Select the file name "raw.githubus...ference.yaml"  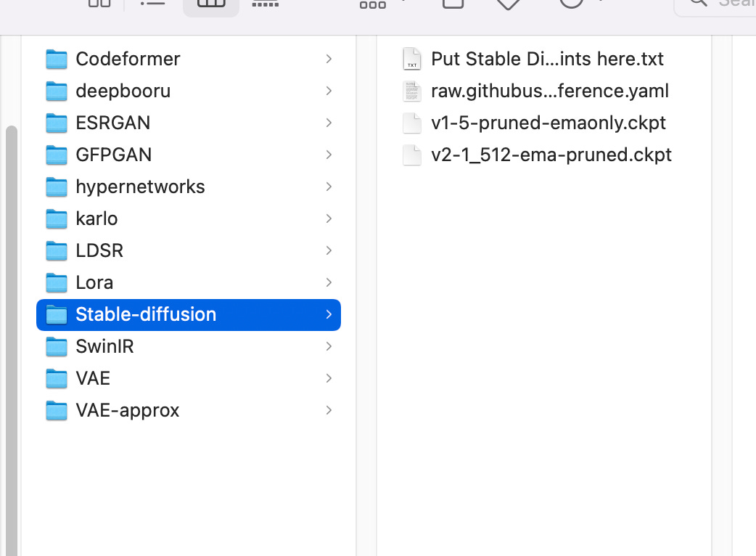[550, 91]
